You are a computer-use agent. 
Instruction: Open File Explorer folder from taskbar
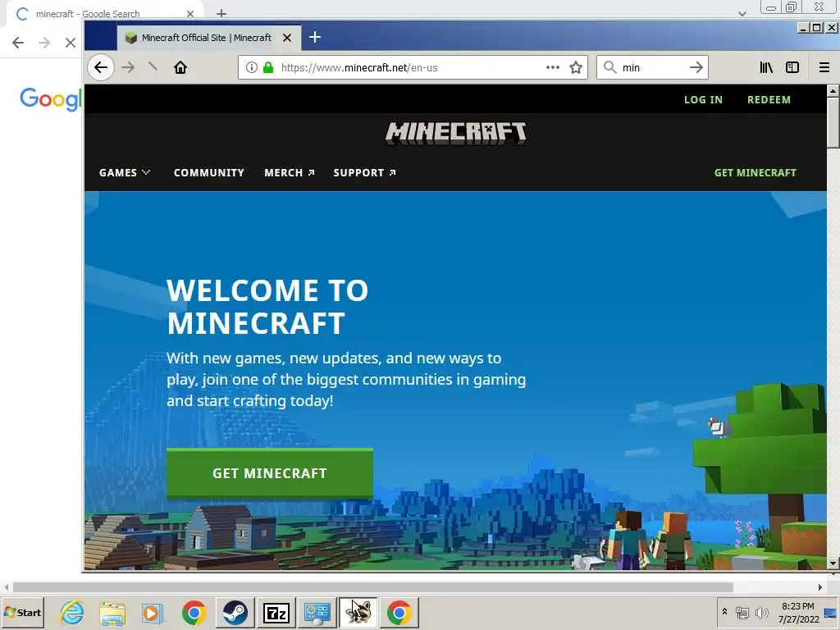(112, 612)
